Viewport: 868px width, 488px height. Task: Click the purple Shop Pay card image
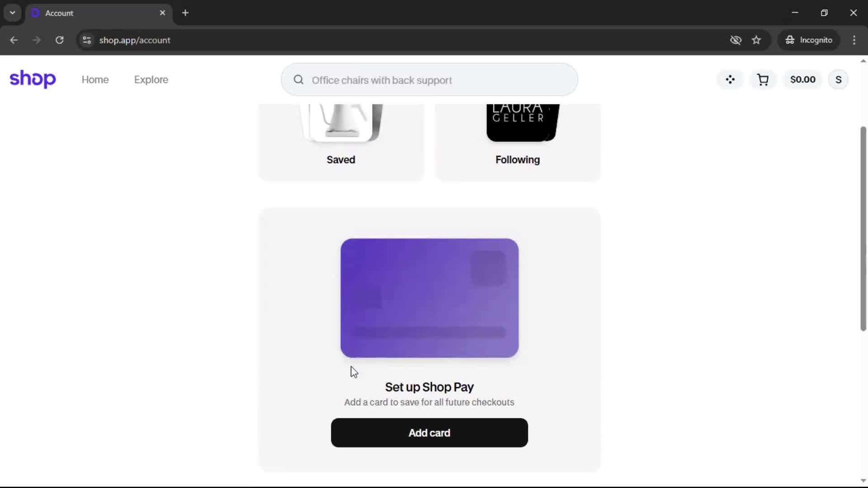429,298
